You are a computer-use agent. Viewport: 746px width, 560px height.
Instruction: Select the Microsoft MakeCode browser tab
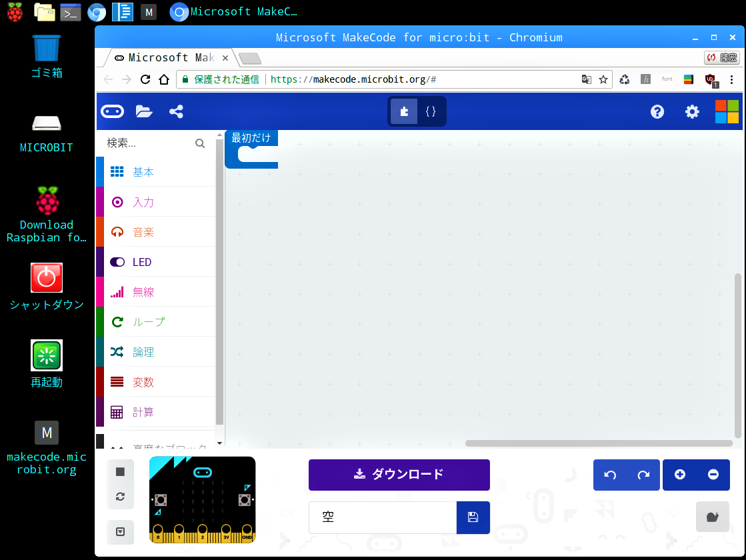coord(168,58)
